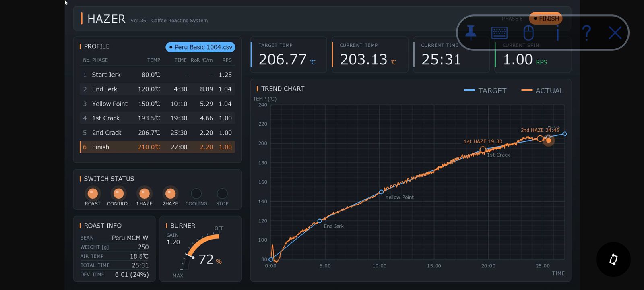Select the Start Jerk phase row
The image size is (644, 290).
157,75
